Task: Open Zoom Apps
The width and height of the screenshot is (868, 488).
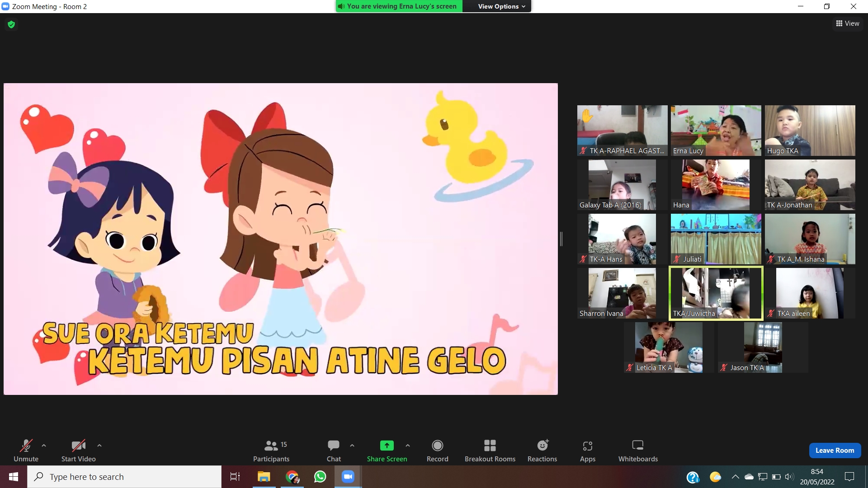Action: pos(588,451)
